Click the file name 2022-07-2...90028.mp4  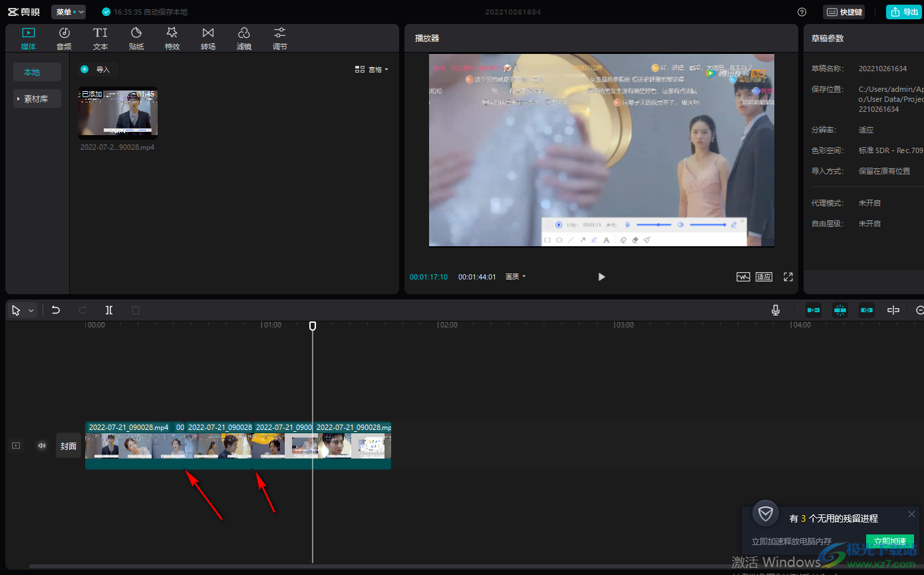(117, 147)
